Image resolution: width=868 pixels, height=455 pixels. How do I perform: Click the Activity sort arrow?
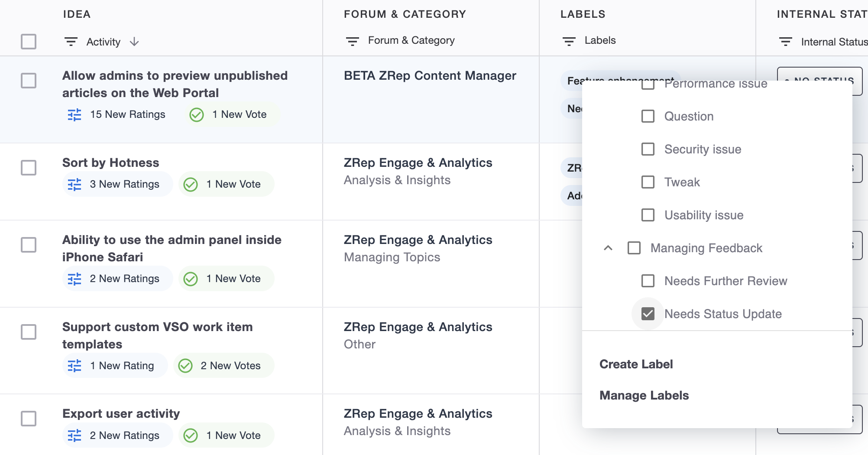point(134,42)
